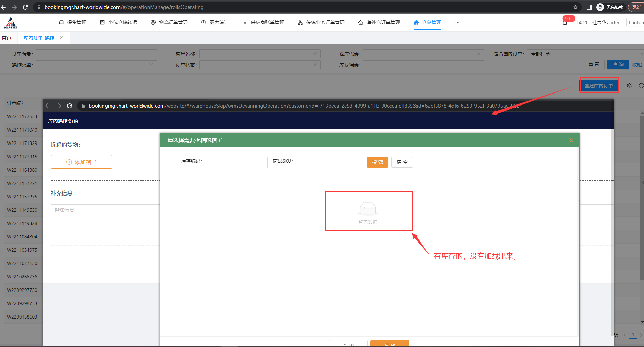This screenshot has height=347, width=644.
Task: Click the notification bell icon
Action: click(x=565, y=23)
